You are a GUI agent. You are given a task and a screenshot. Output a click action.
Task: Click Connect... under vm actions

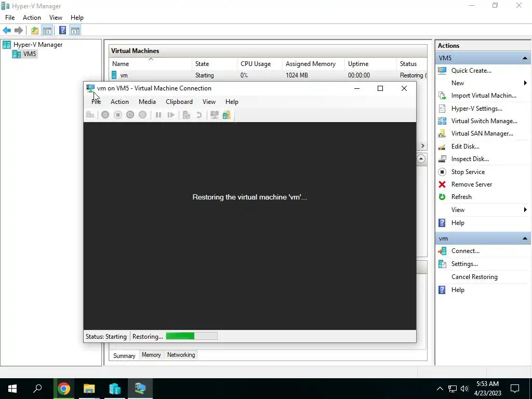point(465,251)
